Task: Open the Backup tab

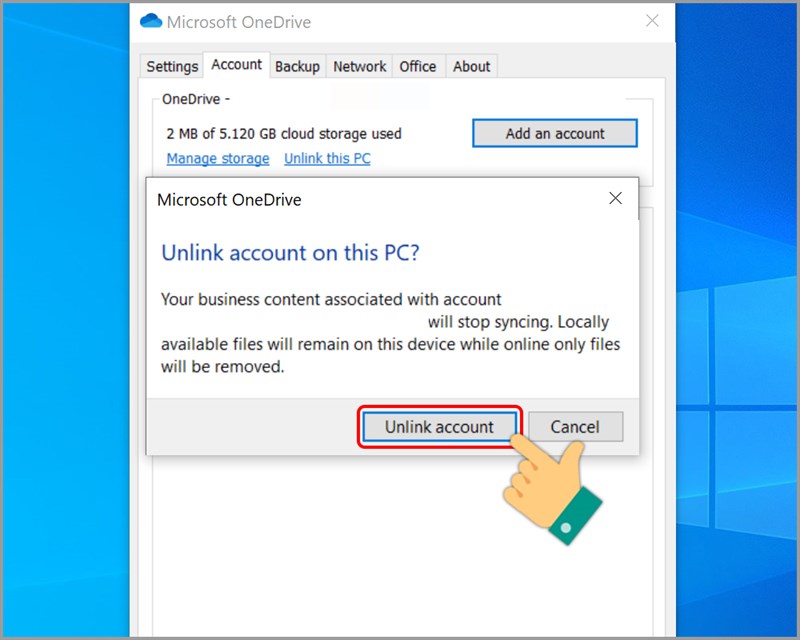Action: [x=297, y=66]
